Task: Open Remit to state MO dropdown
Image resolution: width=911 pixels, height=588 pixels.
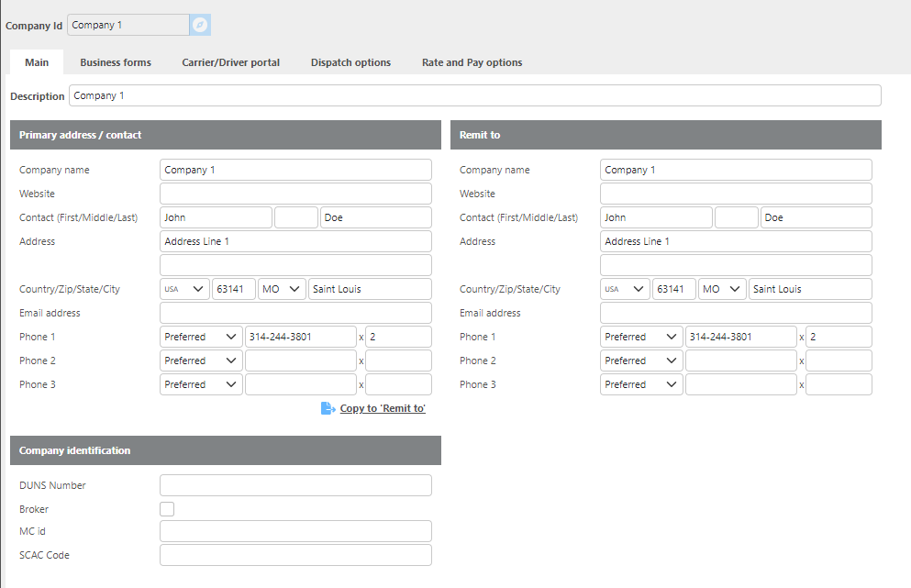Action: (722, 289)
